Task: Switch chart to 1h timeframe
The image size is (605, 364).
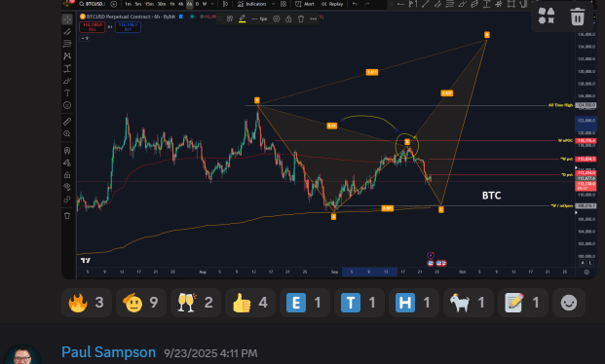Action: pyautogui.click(x=172, y=4)
